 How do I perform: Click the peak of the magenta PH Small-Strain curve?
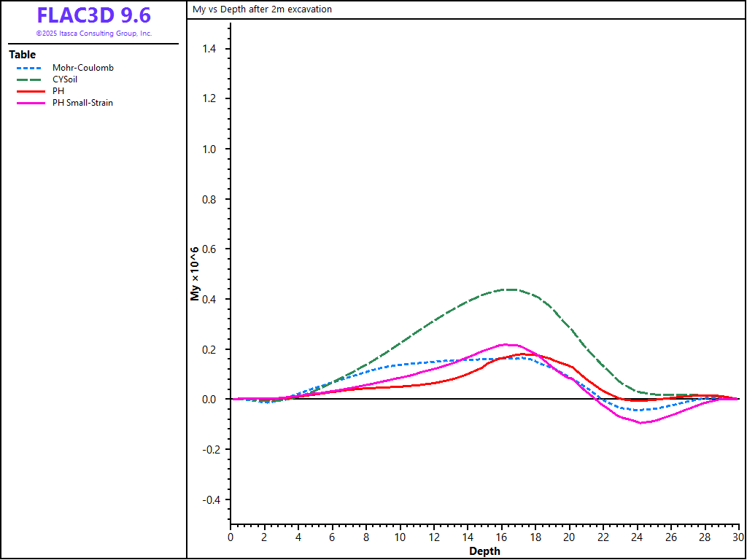point(505,344)
